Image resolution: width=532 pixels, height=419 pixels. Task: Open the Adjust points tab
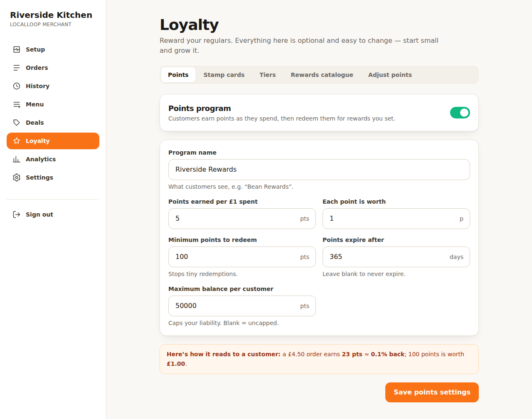point(390,75)
